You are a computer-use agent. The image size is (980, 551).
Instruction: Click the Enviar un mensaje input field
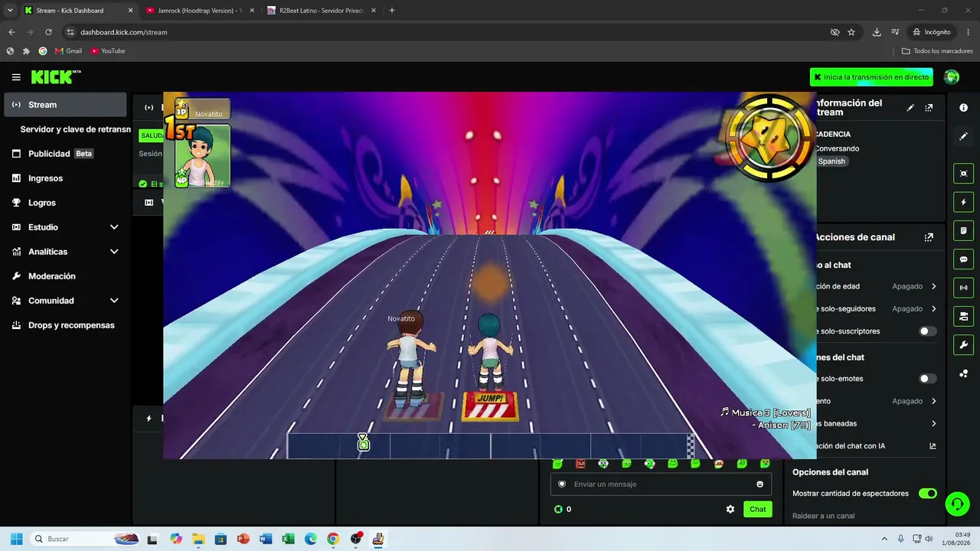click(x=660, y=484)
